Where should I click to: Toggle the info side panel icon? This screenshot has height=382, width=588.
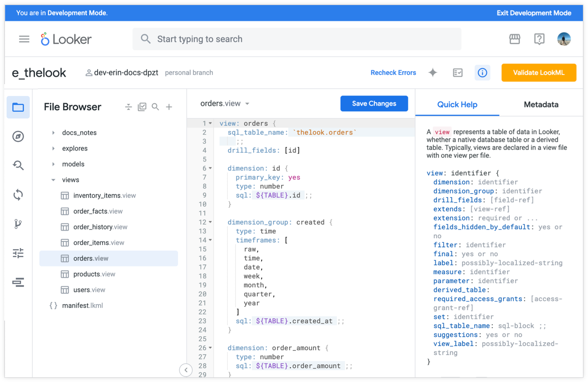point(482,73)
